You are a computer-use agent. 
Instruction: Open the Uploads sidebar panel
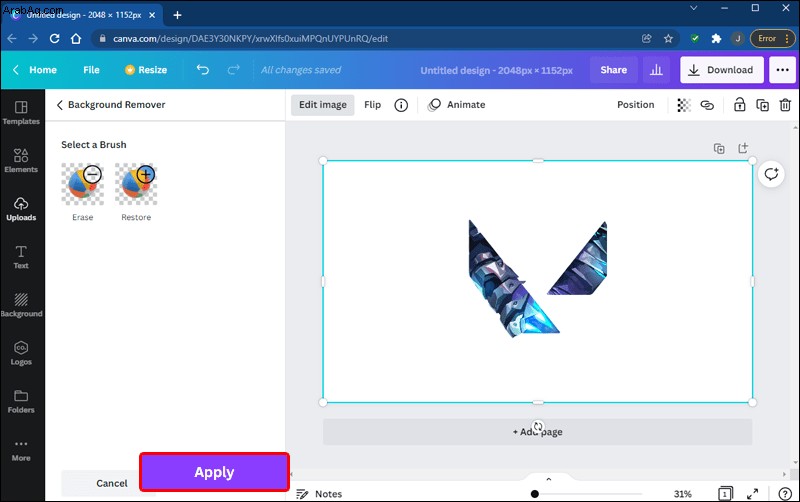[21, 209]
